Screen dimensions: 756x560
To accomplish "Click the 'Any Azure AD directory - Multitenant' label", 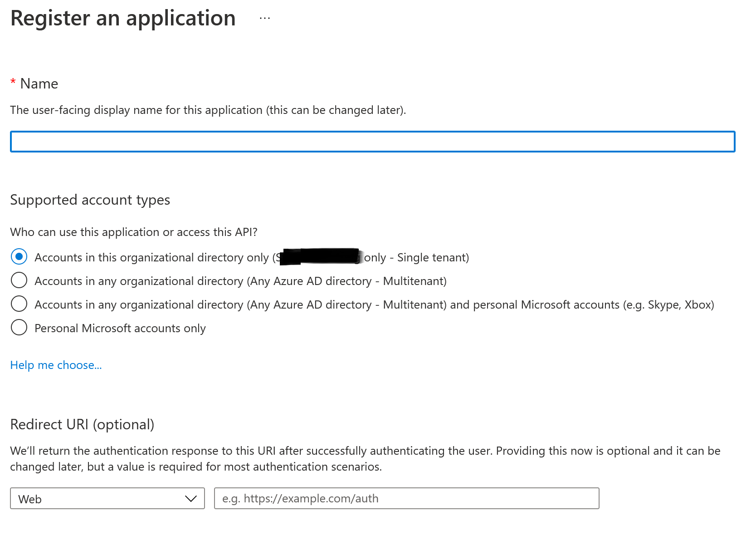I will [x=240, y=281].
